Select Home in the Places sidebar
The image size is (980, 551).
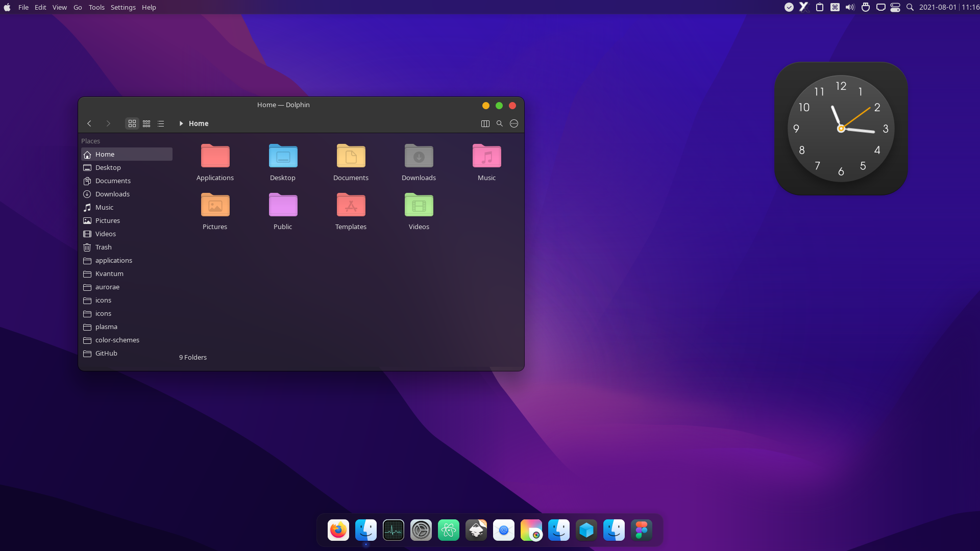[x=127, y=154]
